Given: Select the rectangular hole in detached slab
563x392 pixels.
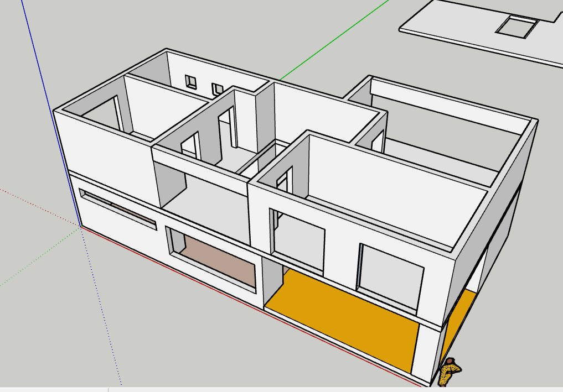Looking at the screenshot, I should coord(517,27).
